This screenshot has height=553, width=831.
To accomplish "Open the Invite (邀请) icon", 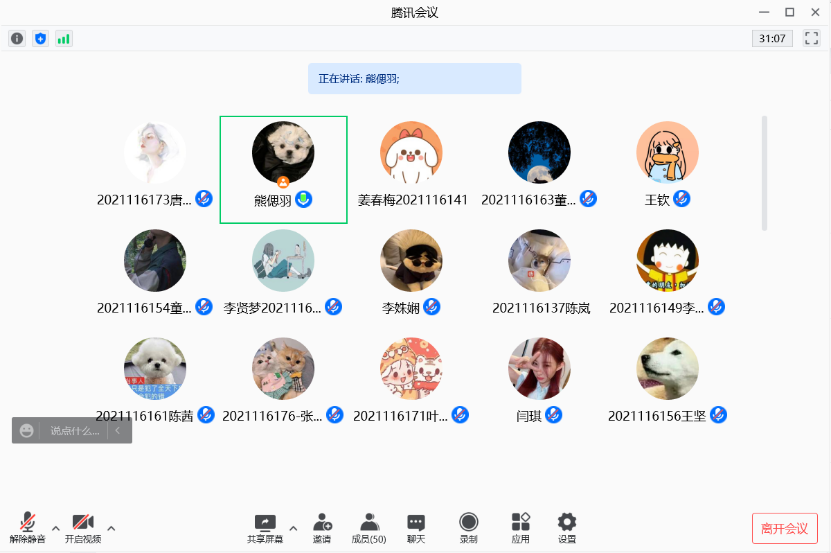I will click(322, 527).
